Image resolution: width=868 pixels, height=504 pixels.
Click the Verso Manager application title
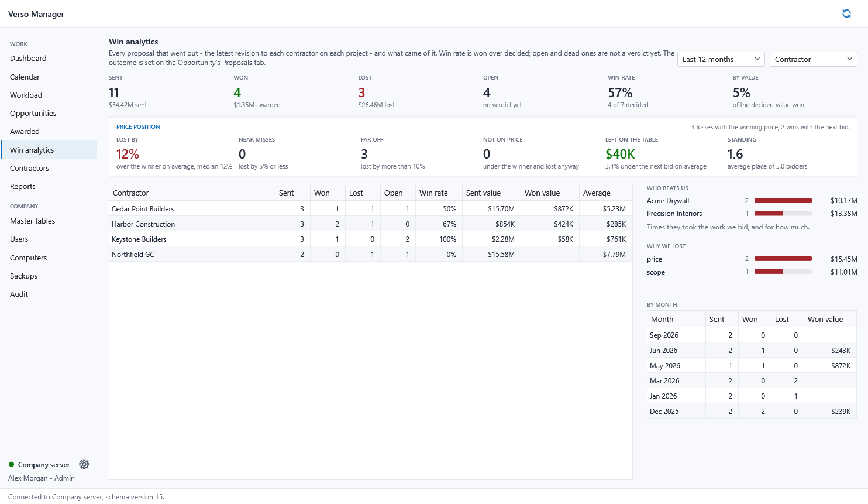click(x=36, y=14)
